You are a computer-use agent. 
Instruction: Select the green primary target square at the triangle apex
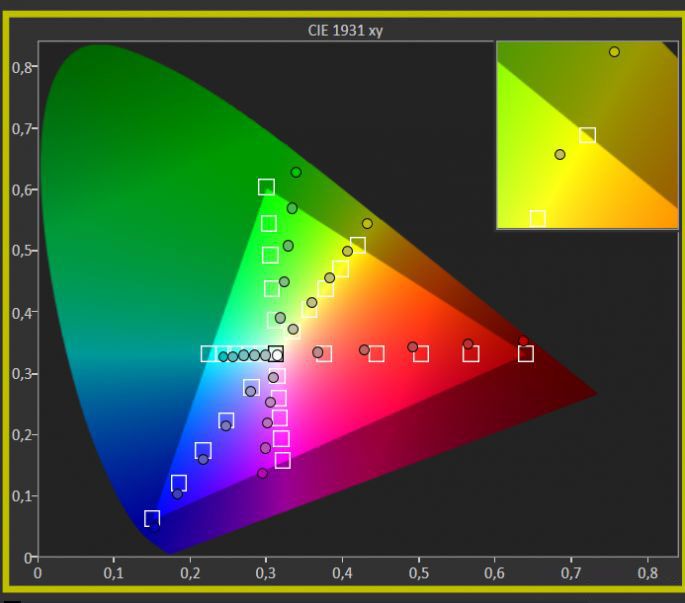(x=266, y=187)
